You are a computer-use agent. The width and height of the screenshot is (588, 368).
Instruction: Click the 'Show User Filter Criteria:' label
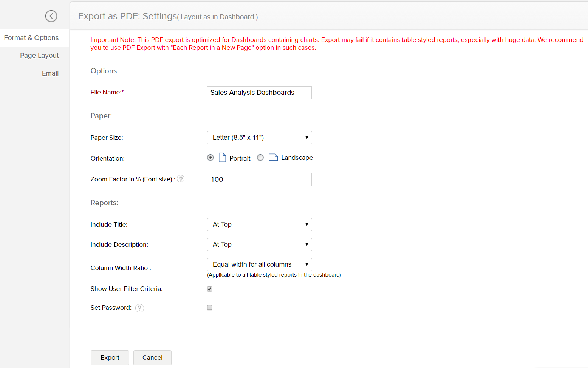pos(127,289)
